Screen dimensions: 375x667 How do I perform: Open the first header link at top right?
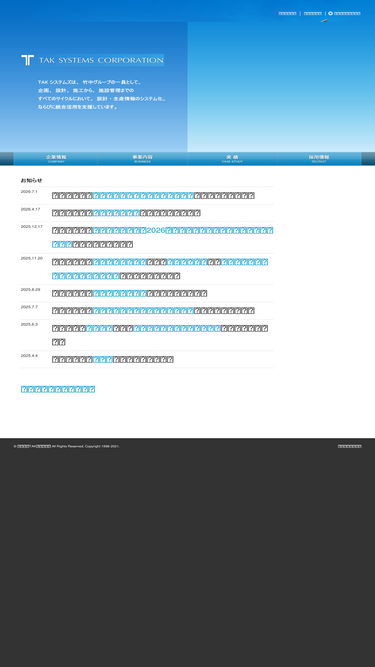pyautogui.click(x=287, y=13)
